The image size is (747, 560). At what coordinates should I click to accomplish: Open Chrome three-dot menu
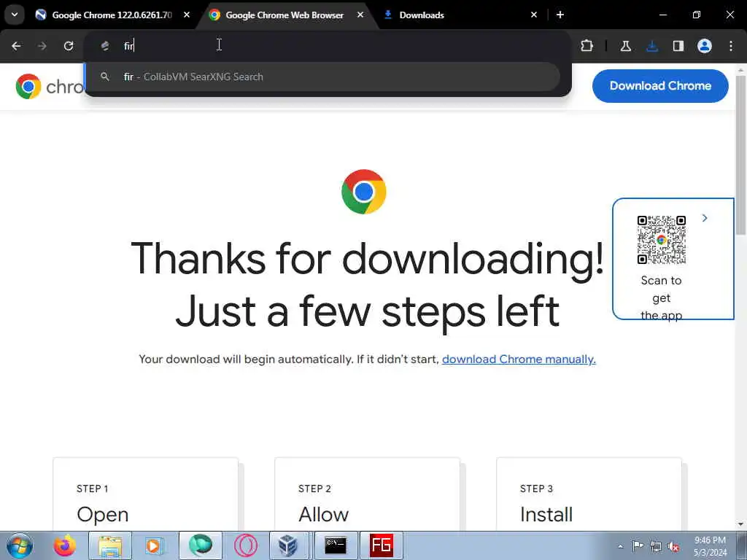tap(731, 46)
